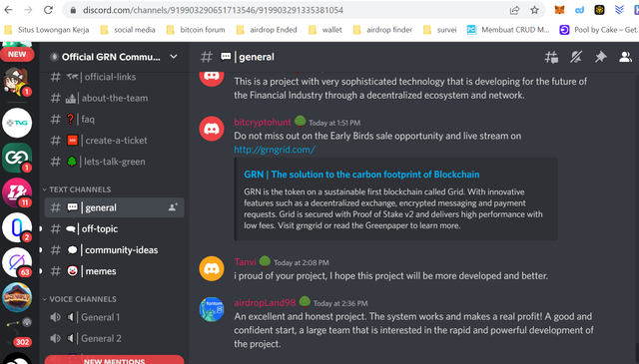Show pinned messages with pin icon
The height and width of the screenshot is (364, 639).
(x=600, y=57)
